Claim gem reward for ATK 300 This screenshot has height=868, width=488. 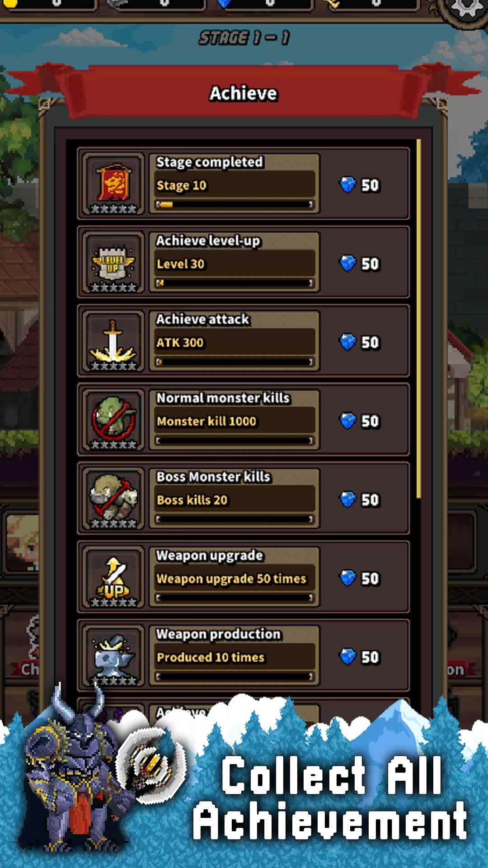point(360,342)
